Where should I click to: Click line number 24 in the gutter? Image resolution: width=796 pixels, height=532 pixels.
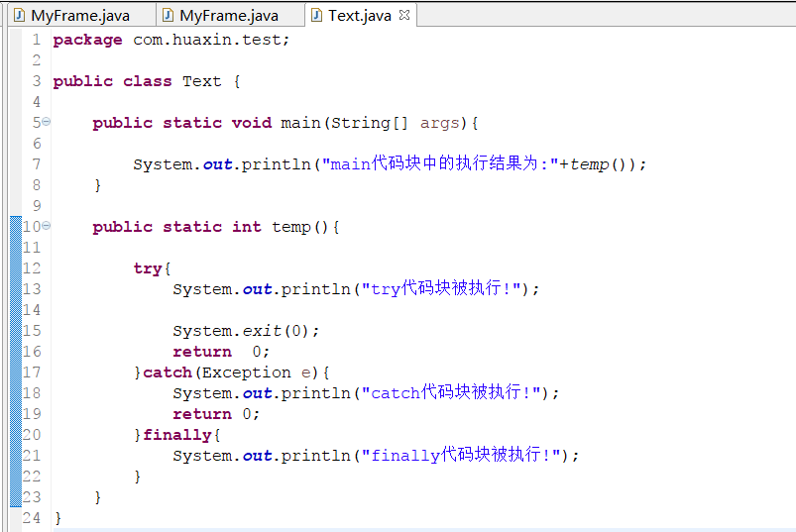pos(32,518)
